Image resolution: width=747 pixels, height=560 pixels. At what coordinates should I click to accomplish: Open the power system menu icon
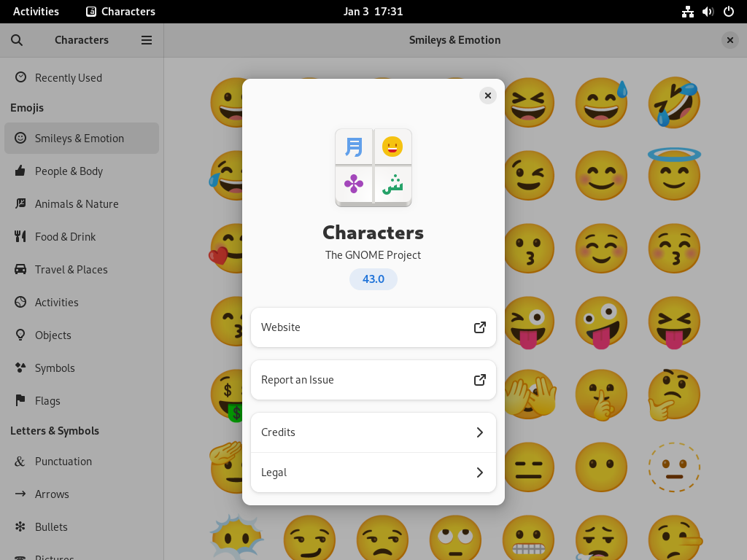(729, 12)
